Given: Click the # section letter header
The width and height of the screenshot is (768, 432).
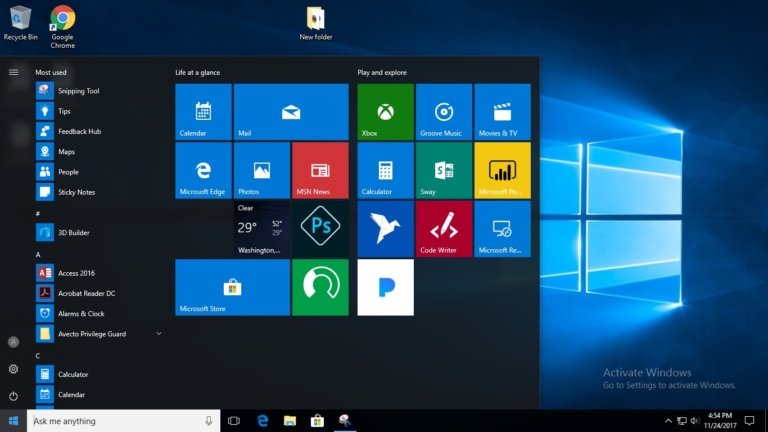Looking at the screenshot, I should coord(38,213).
